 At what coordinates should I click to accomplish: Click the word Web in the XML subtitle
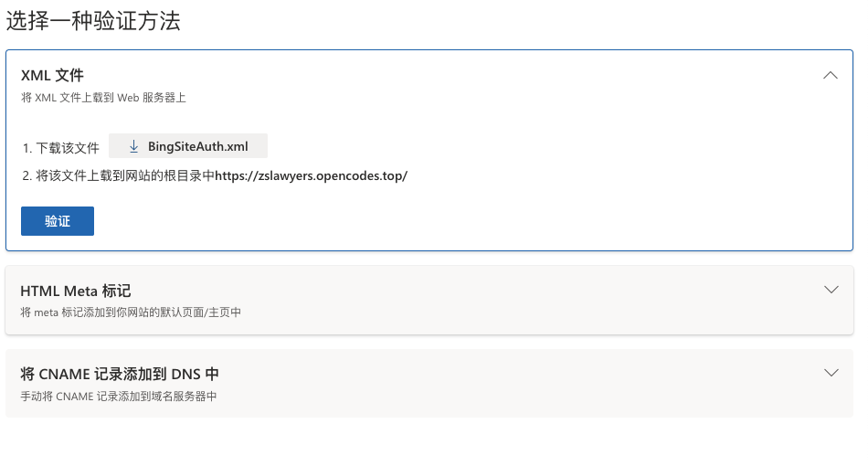[126, 98]
